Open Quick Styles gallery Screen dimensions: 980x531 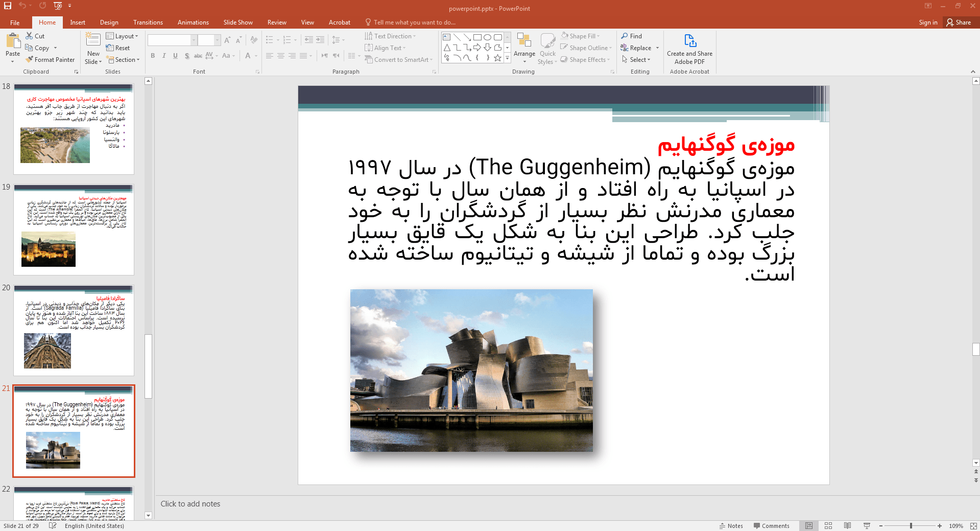[x=547, y=48]
